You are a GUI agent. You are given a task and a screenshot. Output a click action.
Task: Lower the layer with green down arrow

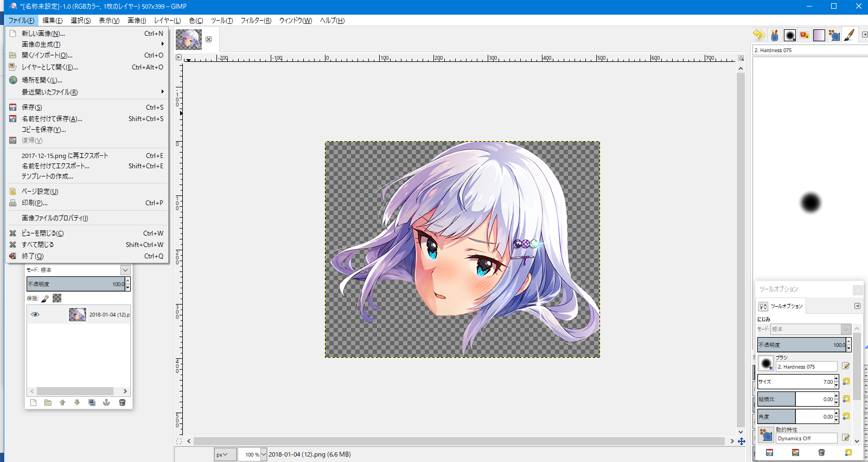[x=77, y=402]
